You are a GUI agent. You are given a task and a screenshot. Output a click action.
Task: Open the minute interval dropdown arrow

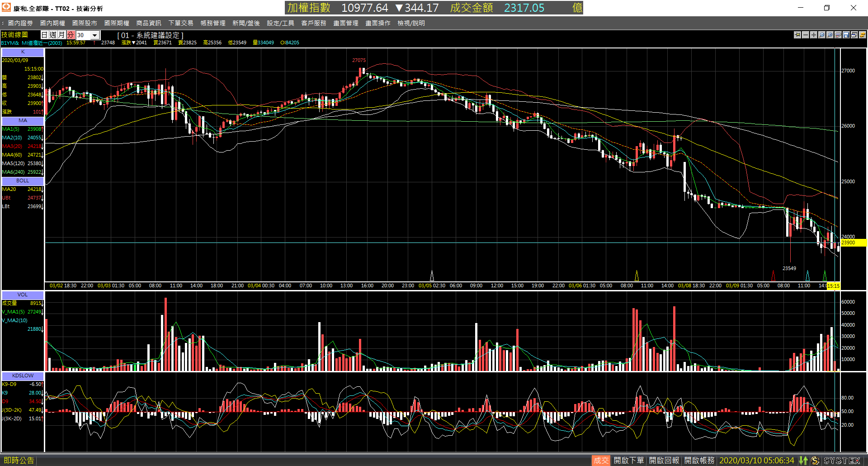point(95,35)
